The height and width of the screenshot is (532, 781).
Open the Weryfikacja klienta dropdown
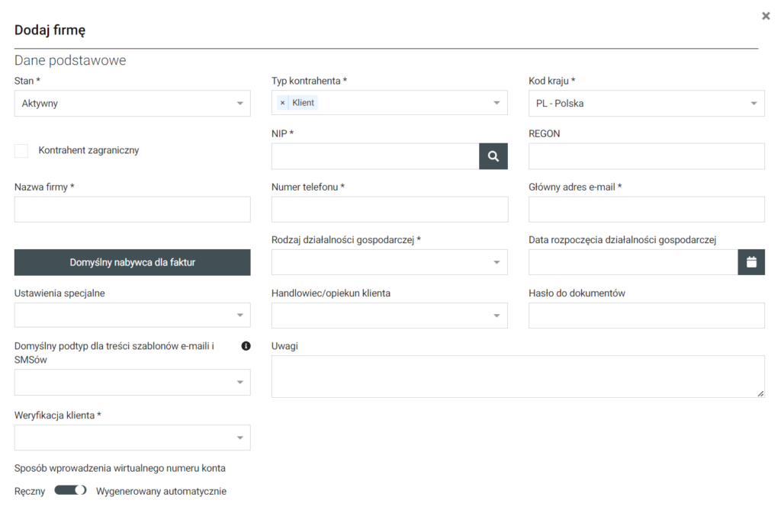tap(132, 437)
